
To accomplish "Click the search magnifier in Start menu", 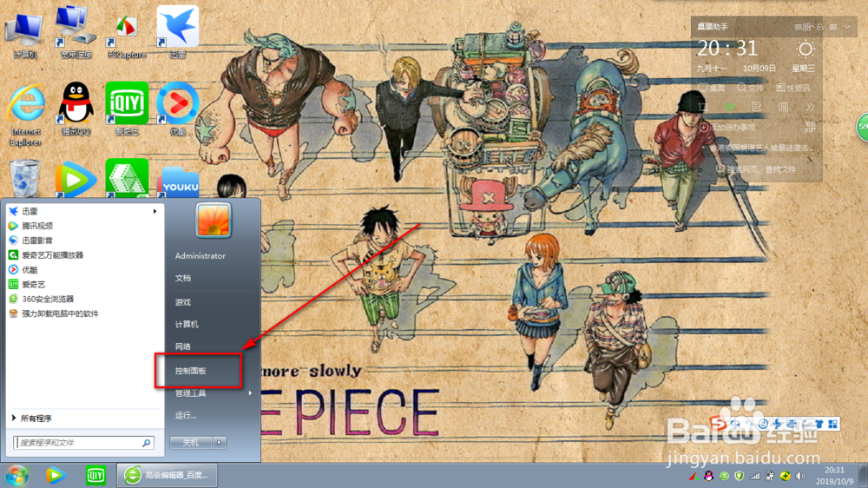I will (x=147, y=443).
